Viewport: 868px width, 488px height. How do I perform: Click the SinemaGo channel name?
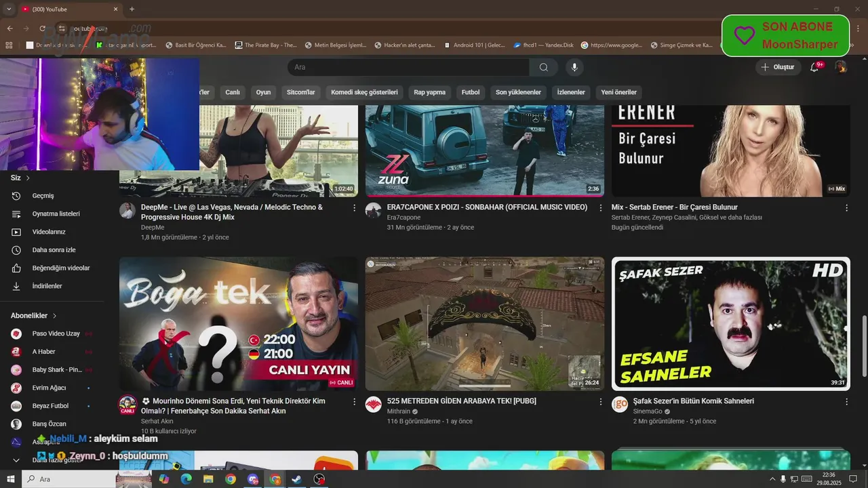pyautogui.click(x=648, y=411)
